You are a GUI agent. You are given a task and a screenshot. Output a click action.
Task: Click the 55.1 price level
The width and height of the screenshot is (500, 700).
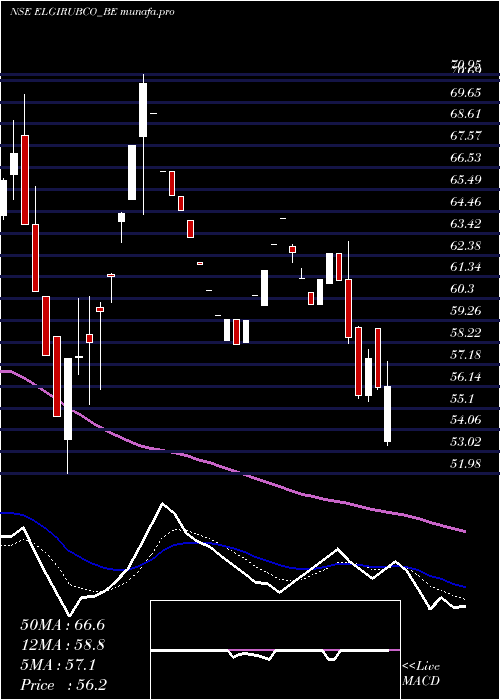tap(462, 399)
